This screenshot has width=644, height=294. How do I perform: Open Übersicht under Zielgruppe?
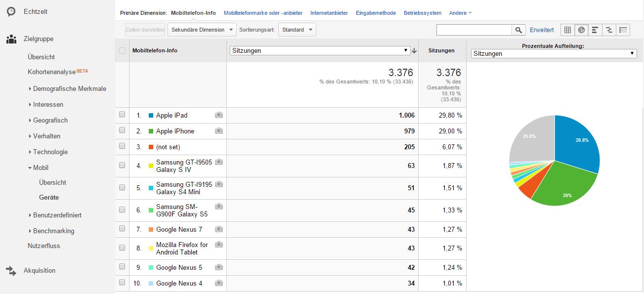(41, 57)
